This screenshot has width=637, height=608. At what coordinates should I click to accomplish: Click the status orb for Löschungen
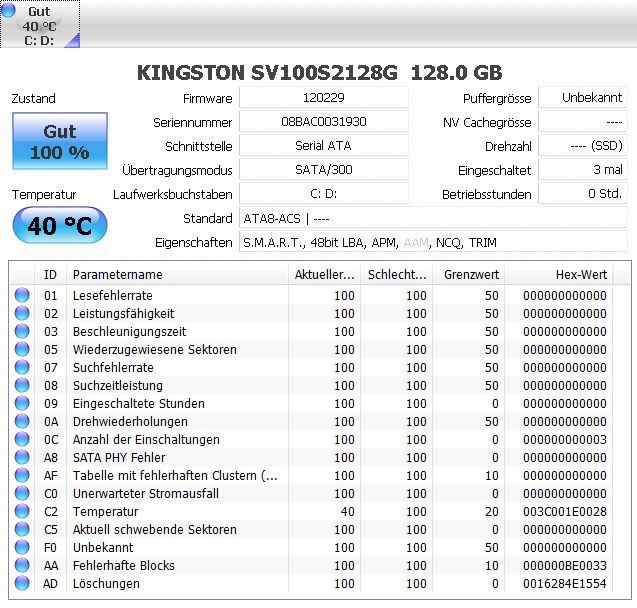point(22,583)
